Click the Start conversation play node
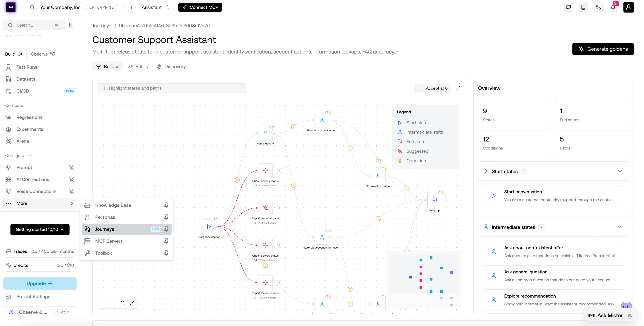This screenshot has height=326, width=644. click(x=209, y=227)
